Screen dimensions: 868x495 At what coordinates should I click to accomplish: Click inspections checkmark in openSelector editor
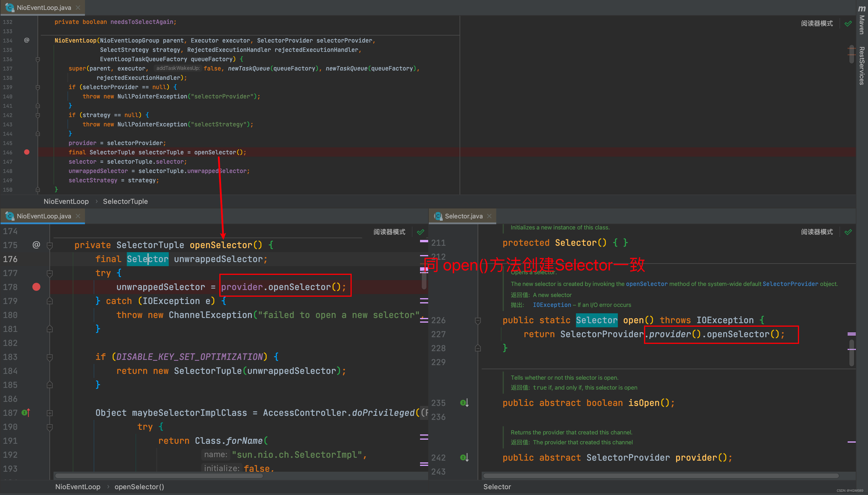[420, 232]
